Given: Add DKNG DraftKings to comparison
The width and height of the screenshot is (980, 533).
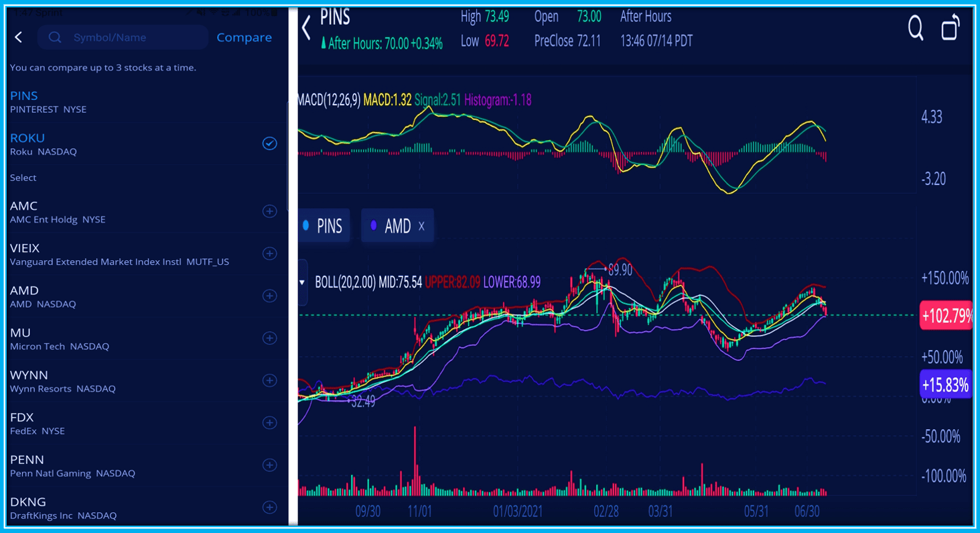Looking at the screenshot, I should click(x=269, y=507).
